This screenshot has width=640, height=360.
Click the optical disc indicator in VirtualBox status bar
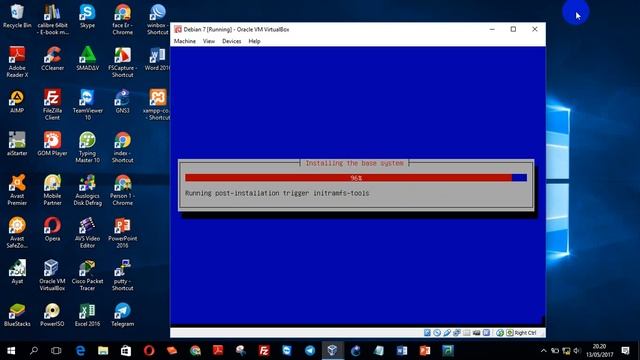(x=437, y=333)
